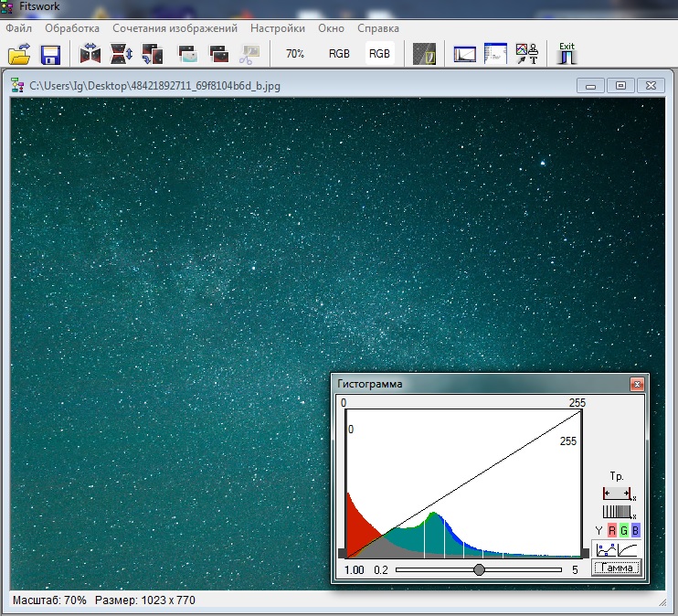The width and height of the screenshot is (678, 616).
Task: Open the Сочетания изображений menu
Action: pyautogui.click(x=175, y=28)
